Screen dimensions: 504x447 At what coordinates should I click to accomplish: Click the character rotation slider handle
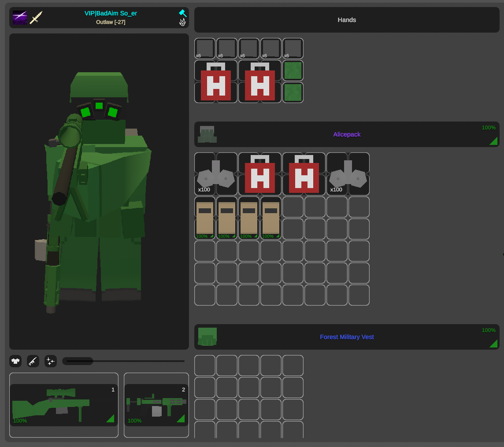click(78, 361)
